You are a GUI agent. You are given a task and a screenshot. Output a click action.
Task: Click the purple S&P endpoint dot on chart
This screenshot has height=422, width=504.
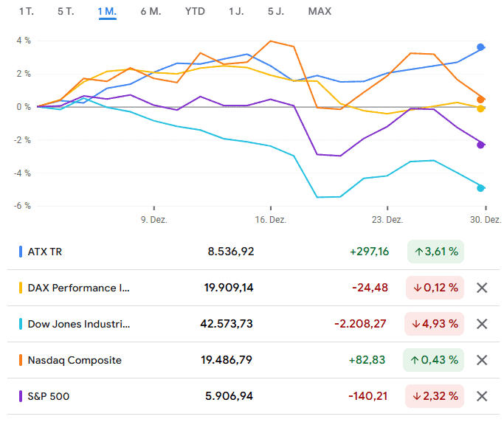pyautogui.click(x=480, y=145)
